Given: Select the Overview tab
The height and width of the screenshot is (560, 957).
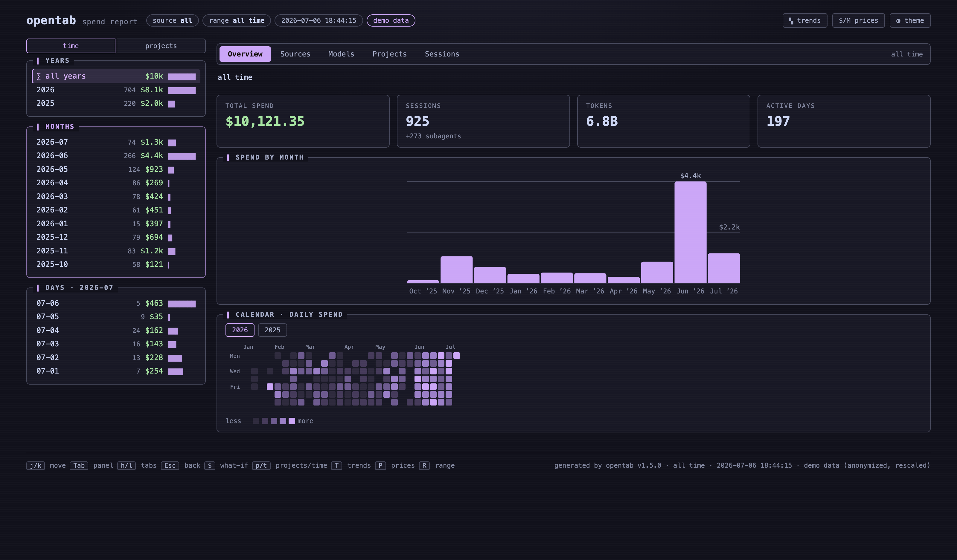Looking at the screenshot, I should (x=245, y=54).
